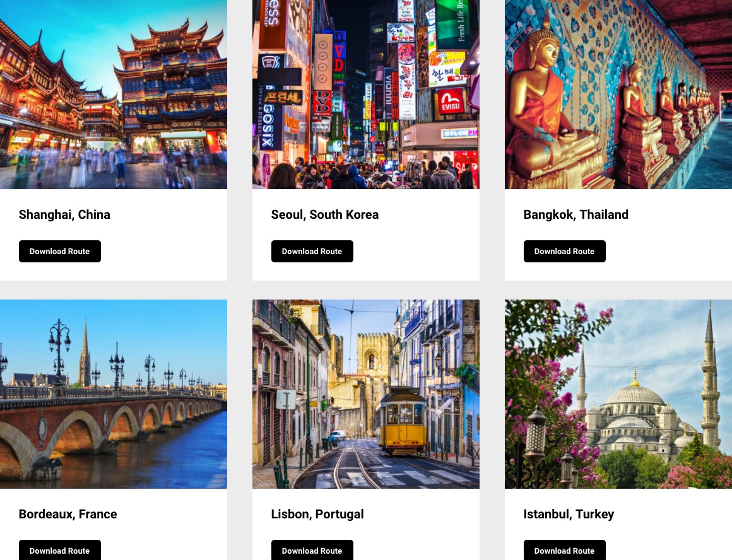Viewport: 732px width, 560px height.
Task: Select the Bordeaux, France heading
Action: pyautogui.click(x=68, y=514)
